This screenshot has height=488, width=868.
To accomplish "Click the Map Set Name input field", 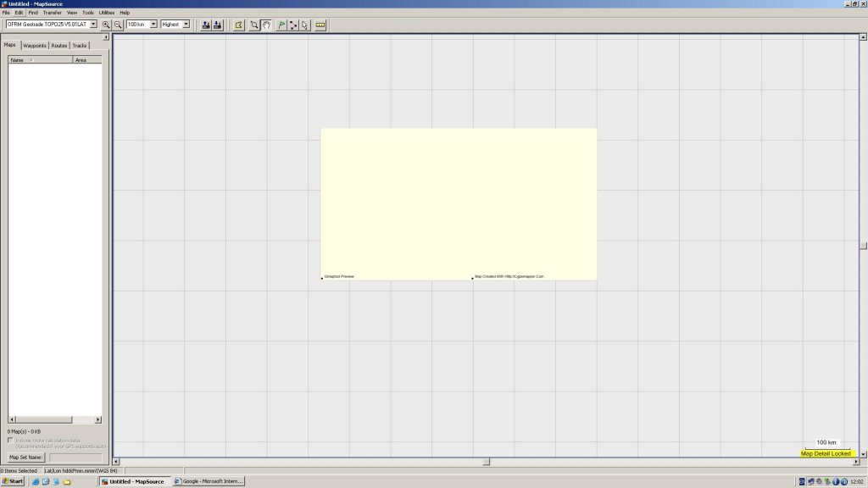I will point(75,457).
